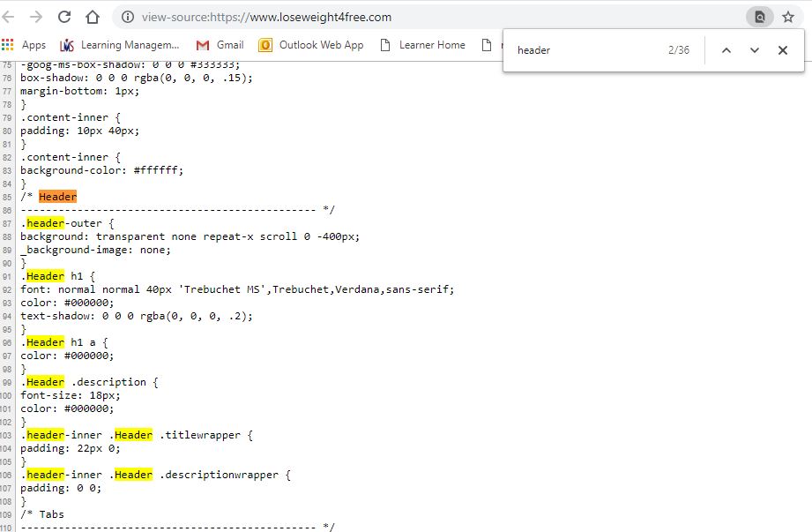Click '.header-inner .Header .descriptionwrapper {' line

[156, 475]
